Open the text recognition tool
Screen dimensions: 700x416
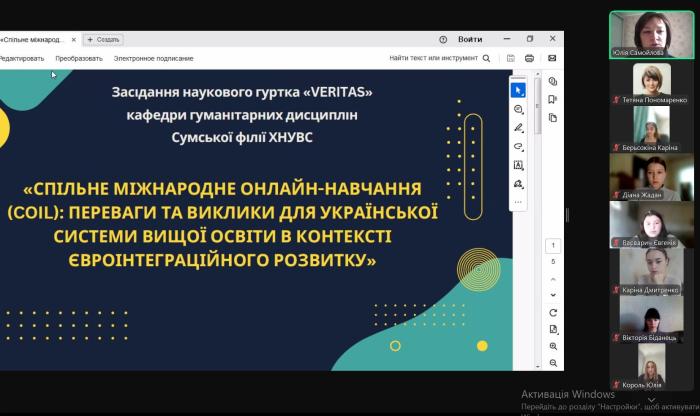(x=518, y=165)
